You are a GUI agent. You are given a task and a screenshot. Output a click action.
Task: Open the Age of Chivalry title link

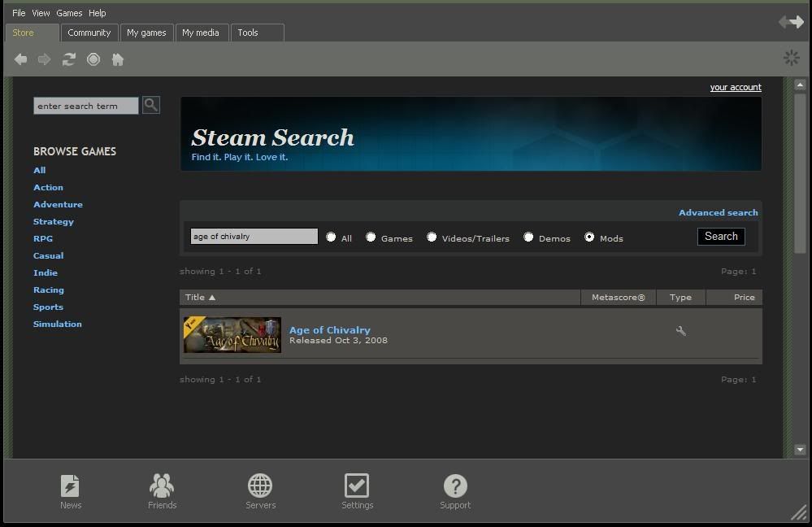point(330,330)
